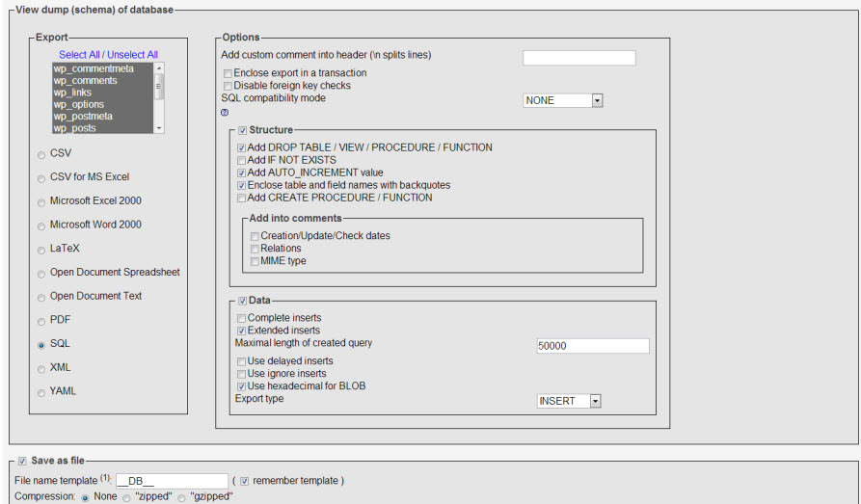This screenshot has width=861, height=504.
Task: Enable Add IF NOT EXISTS
Action: point(241,160)
